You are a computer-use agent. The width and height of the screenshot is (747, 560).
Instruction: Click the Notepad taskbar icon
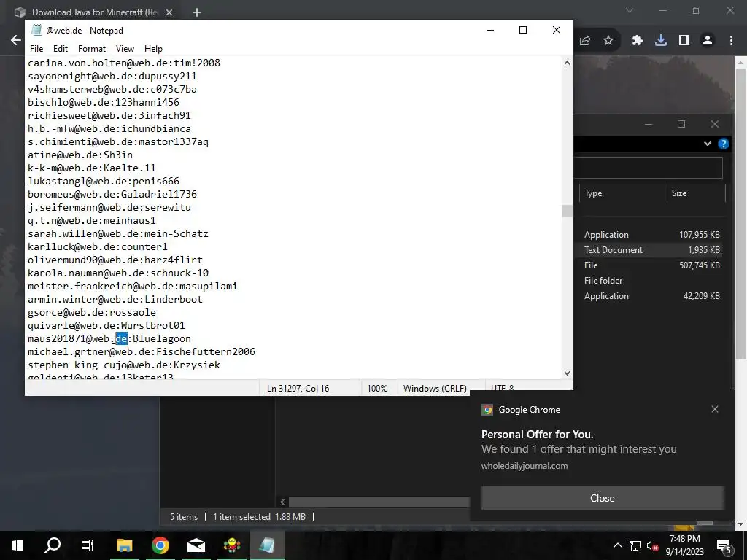267,545
